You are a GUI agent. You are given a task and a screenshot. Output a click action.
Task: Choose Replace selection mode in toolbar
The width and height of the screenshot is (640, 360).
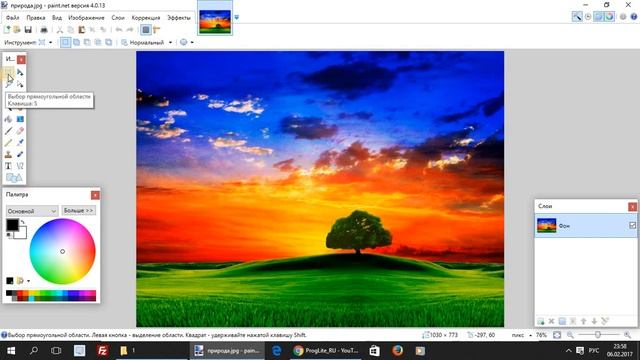click(x=65, y=42)
